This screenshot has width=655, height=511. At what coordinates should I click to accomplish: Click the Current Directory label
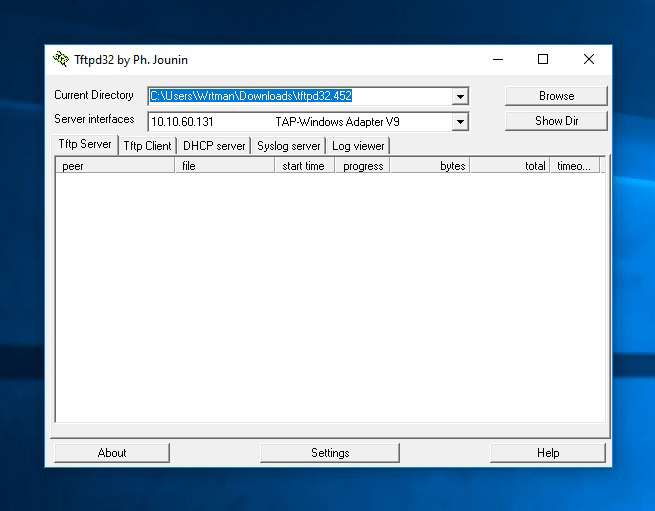tap(94, 95)
